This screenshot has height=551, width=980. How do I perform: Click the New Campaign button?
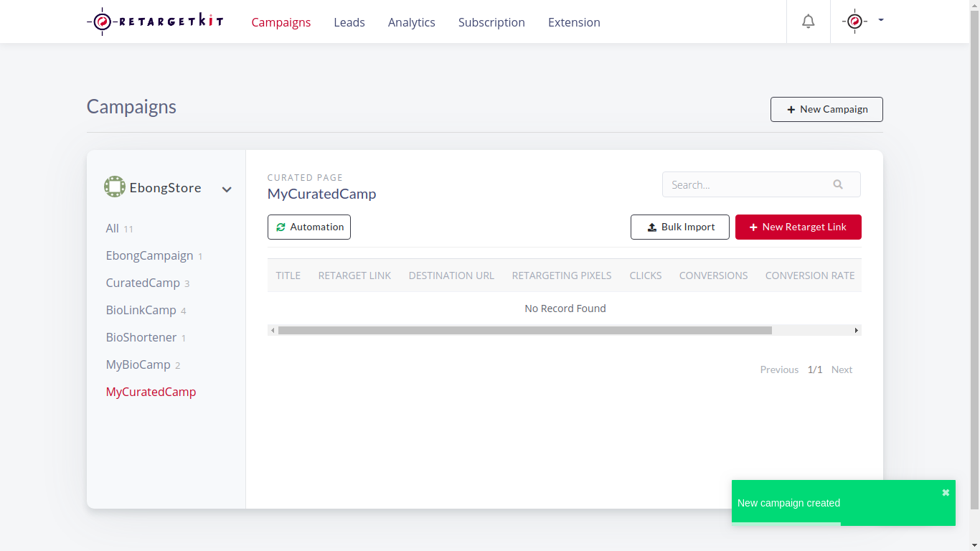(826, 109)
